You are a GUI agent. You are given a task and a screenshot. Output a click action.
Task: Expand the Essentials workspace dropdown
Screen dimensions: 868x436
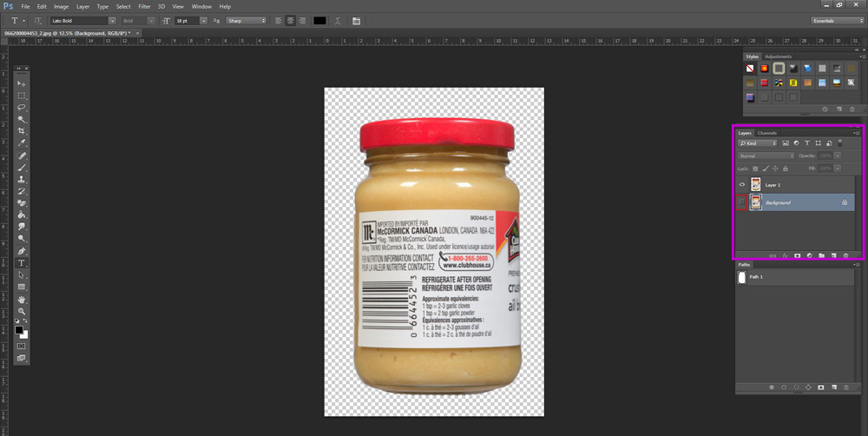point(836,20)
